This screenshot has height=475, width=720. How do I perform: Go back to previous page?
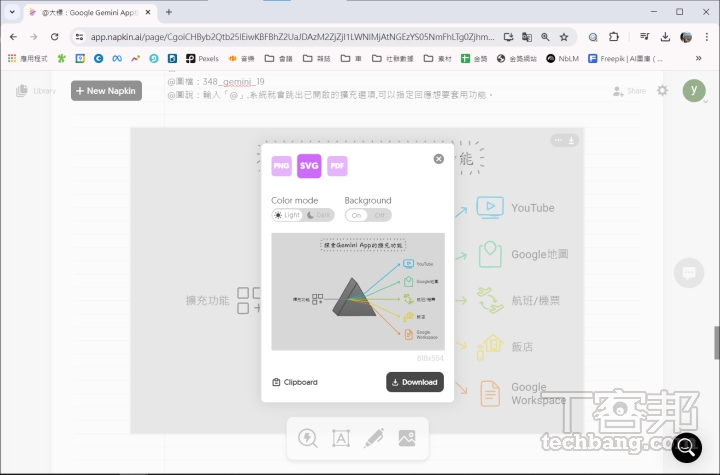coord(13,37)
